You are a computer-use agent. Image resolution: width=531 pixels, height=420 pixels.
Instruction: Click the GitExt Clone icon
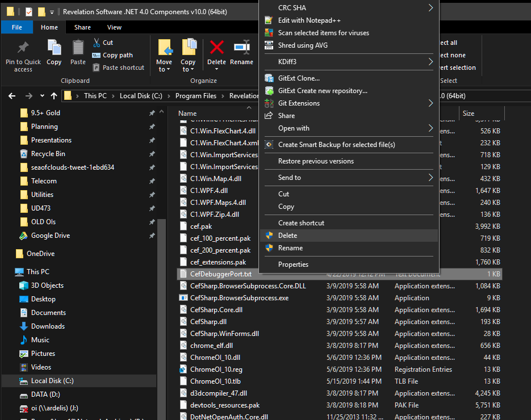(269, 78)
